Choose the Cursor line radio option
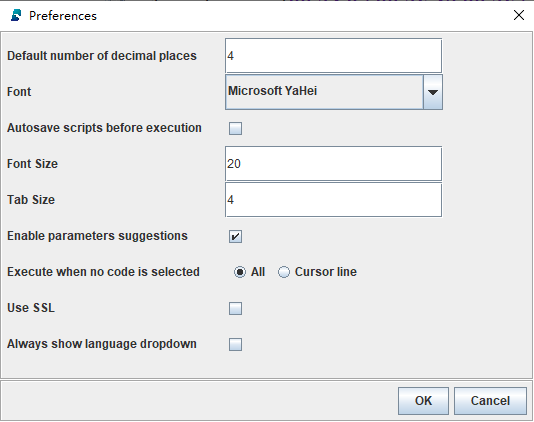The image size is (534, 422). click(x=284, y=272)
